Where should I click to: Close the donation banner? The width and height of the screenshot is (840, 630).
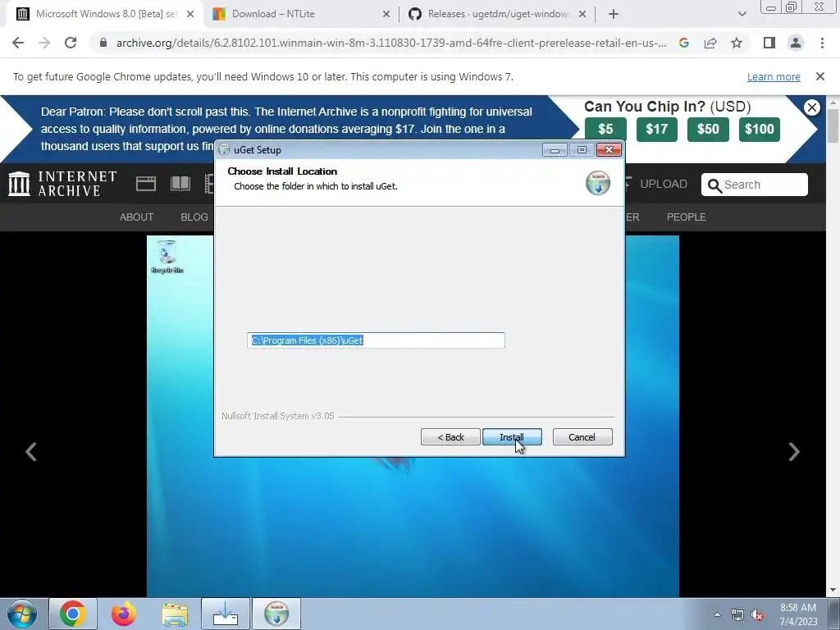point(811,107)
